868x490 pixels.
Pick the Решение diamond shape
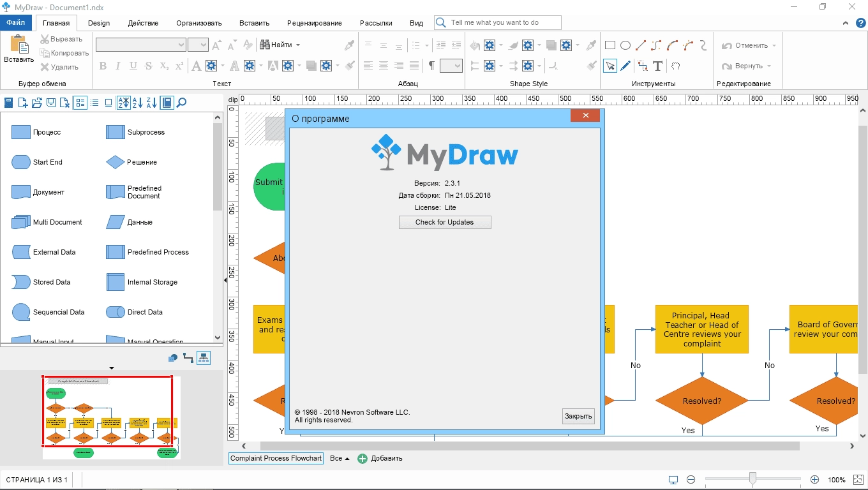coord(131,162)
